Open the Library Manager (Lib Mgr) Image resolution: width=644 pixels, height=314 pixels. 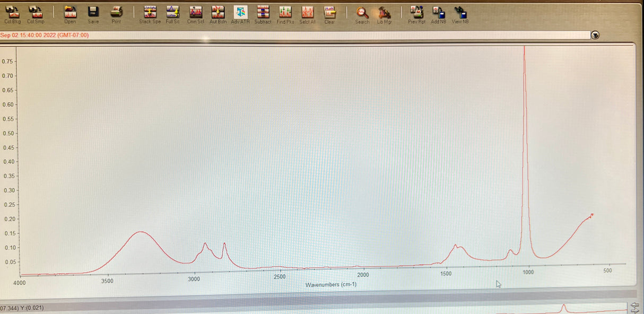tap(384, 14)
